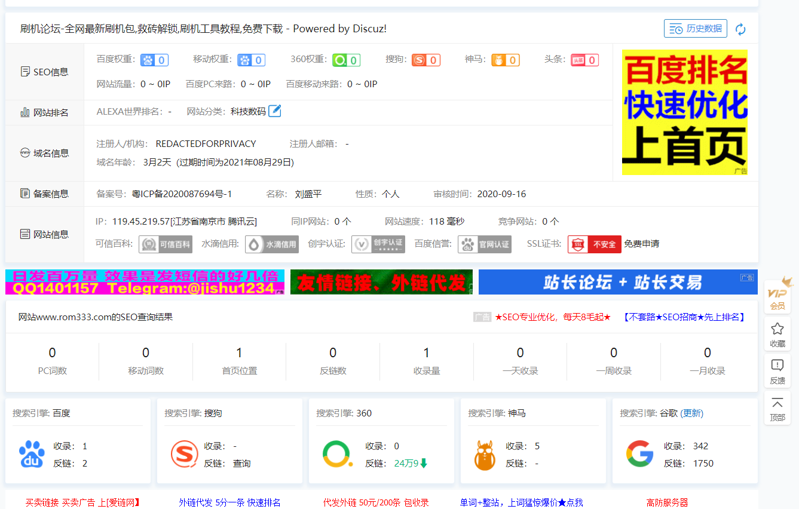The width and height of the screenshot is (799, 509).
Task: Click the 360 ring logo in search card
Action: tap(337, 454)
